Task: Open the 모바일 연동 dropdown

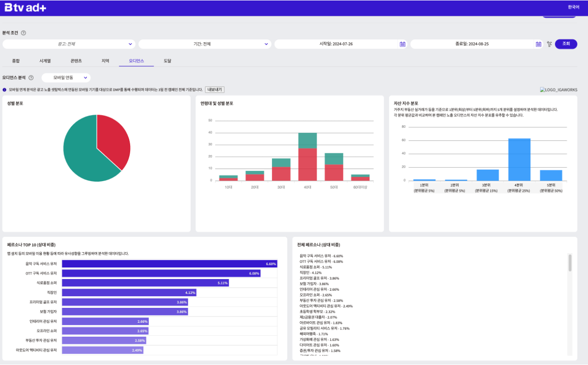Action: click(x=66, y=77)
